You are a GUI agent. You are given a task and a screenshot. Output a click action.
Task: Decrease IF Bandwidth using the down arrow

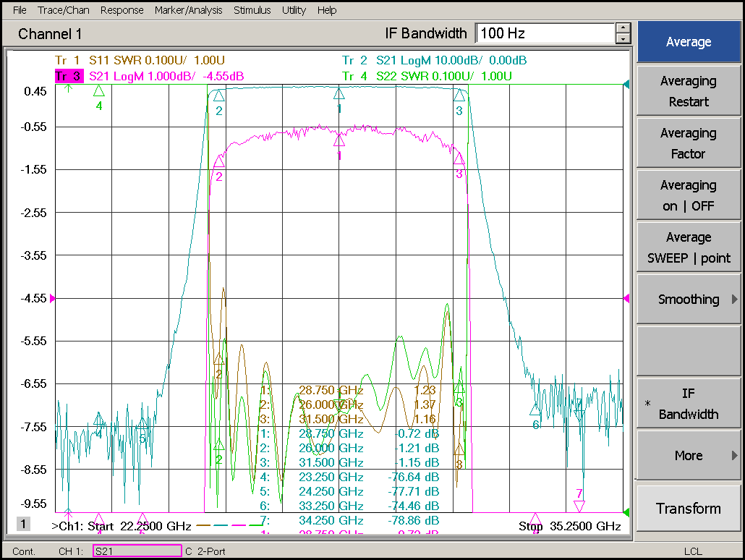tap(623, 38)
